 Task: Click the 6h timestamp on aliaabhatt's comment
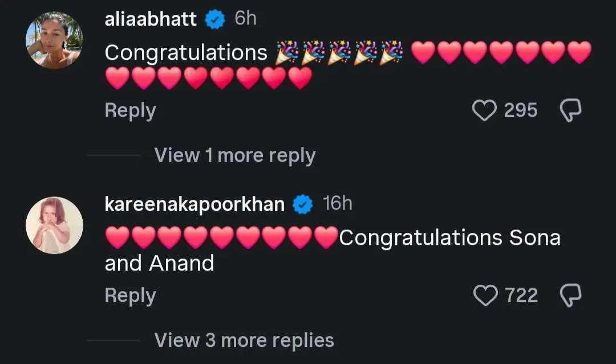(245, 18)
